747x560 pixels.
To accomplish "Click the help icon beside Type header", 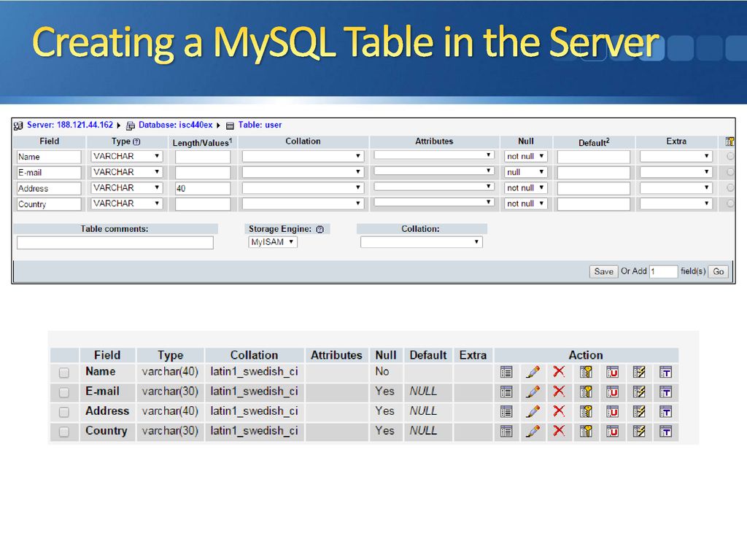I will tap(136, 142).
